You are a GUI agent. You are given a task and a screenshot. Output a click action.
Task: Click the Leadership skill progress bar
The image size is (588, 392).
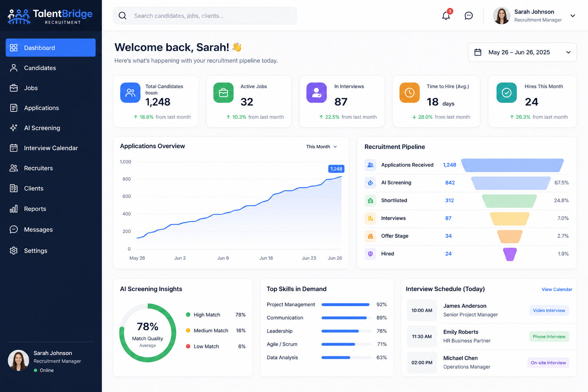click(346, 331)
